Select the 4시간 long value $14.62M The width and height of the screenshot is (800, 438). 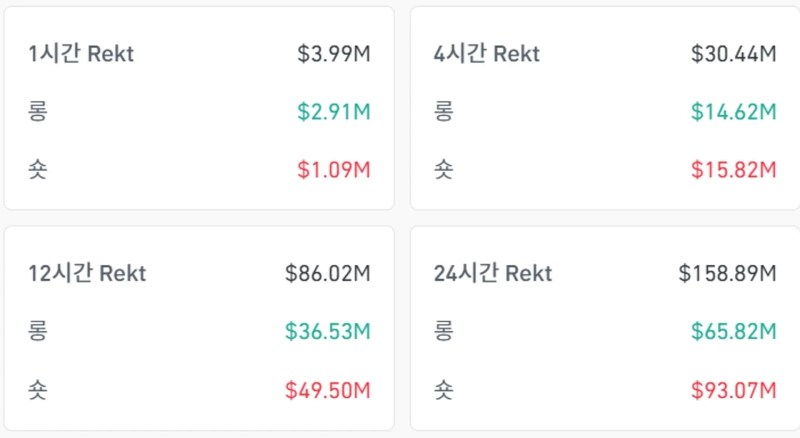pos(734,112)
